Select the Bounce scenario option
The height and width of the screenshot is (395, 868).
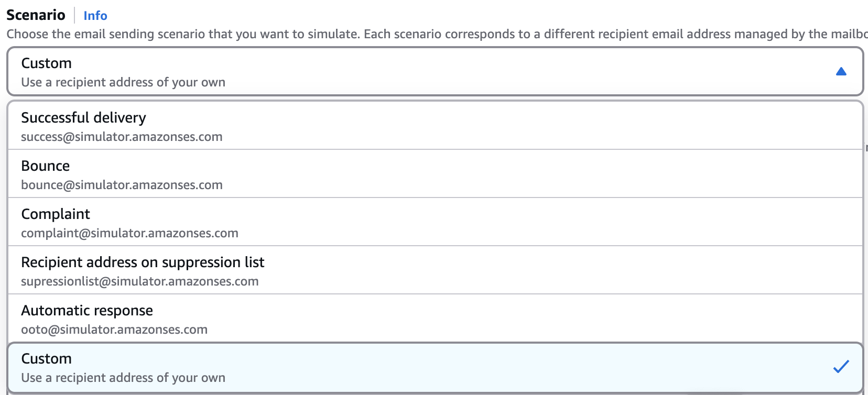click(46, 166)
